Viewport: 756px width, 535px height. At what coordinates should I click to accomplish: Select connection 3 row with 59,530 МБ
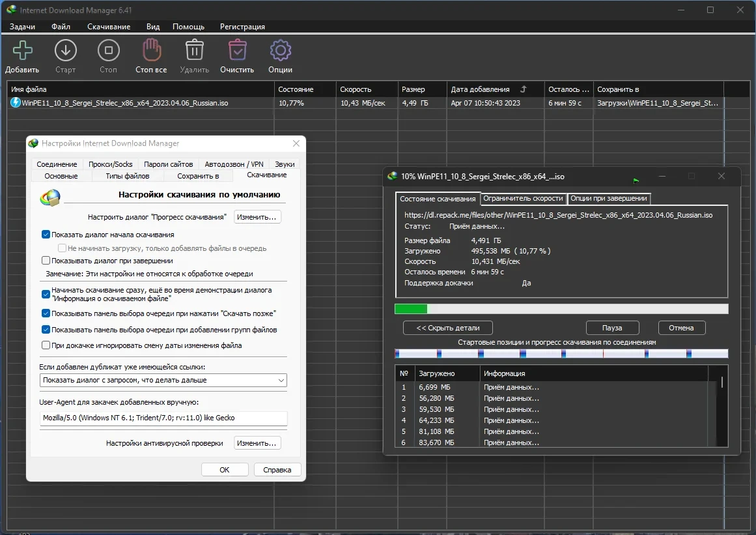(x=552, y=409)
